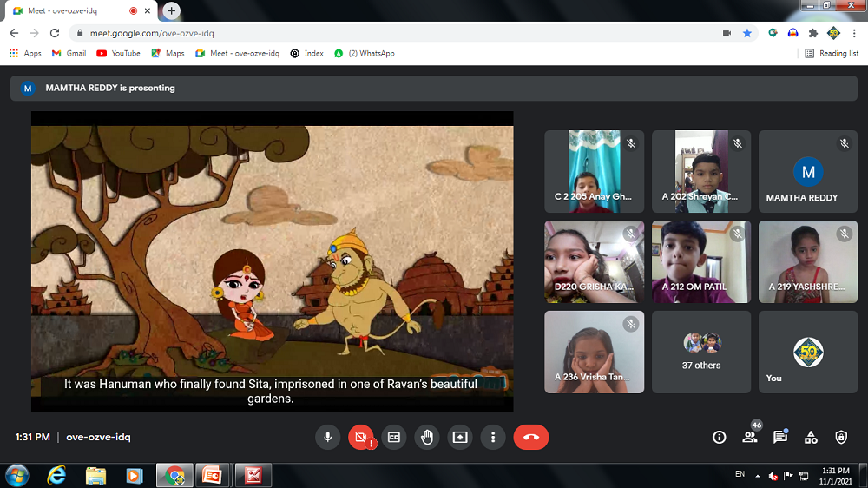This screenshot has width=868, height=488.
Task: Click the raise hand button
Action: (426, 438)
